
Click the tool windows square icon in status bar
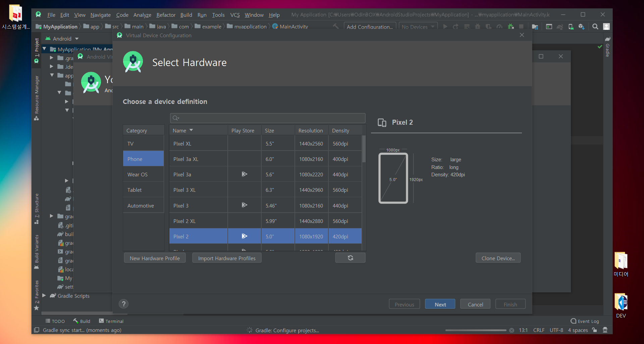coord(37,330)
